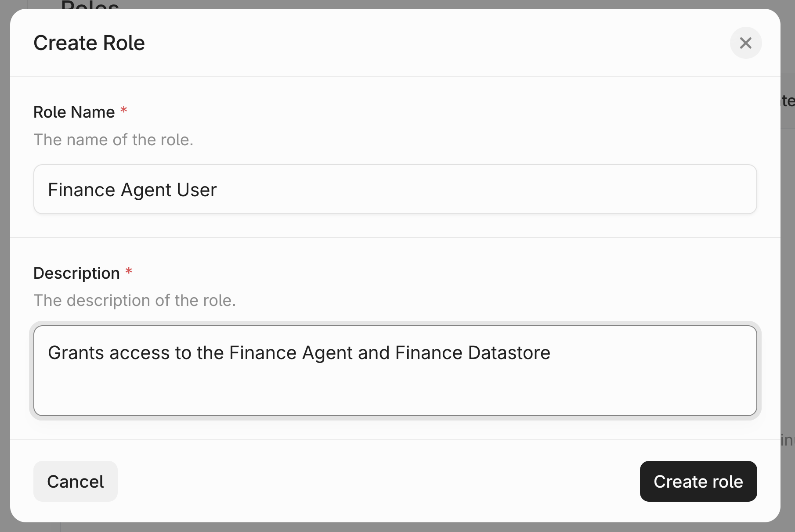795x532 pixels.
Task: Close the Create Role dialog
Action: [x=745, y=43]
